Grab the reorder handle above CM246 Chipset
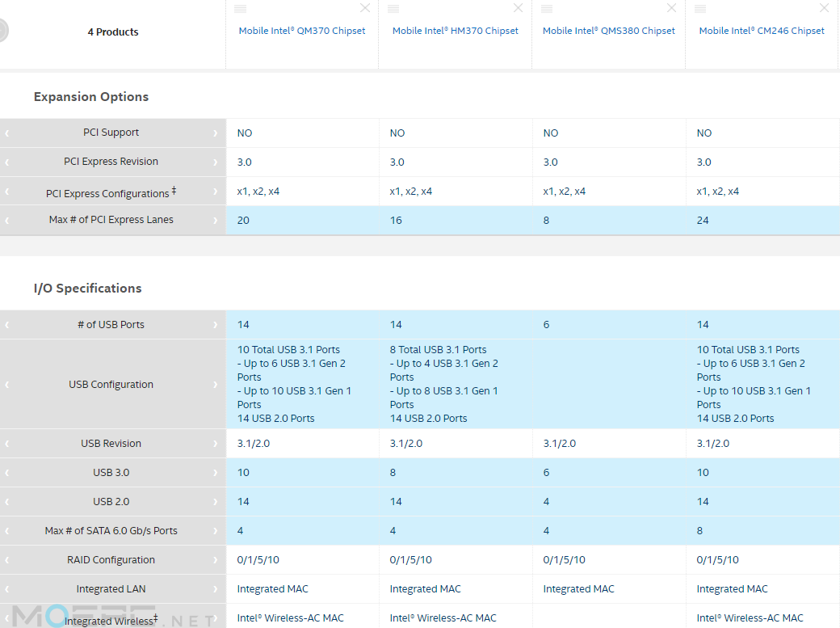Image resolution: width=840 pixels, height=628 pixels. [700, 9]
